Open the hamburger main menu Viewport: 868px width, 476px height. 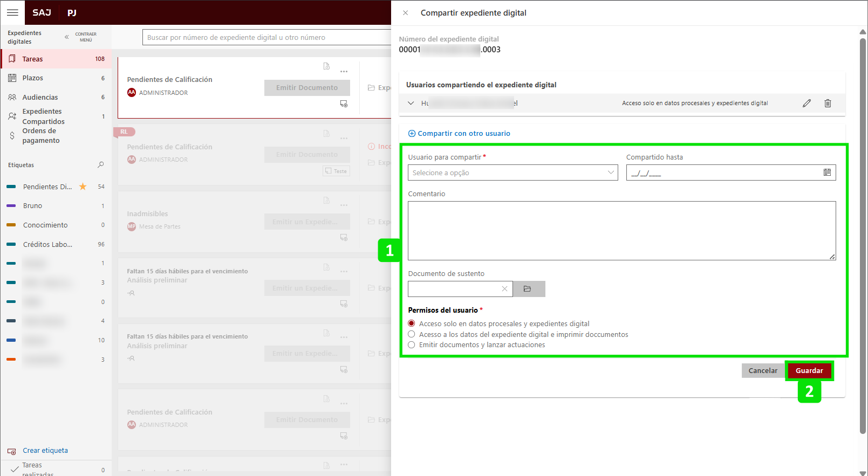pyautogui.click(x=12, y=12)
